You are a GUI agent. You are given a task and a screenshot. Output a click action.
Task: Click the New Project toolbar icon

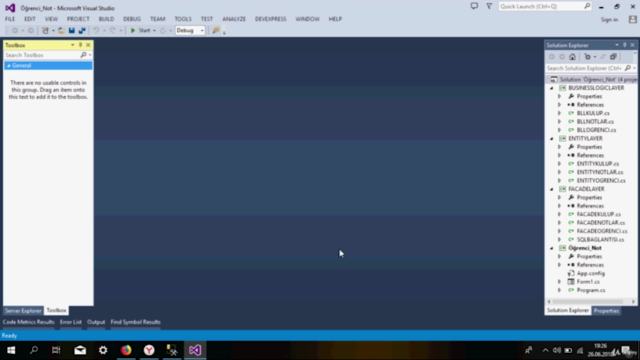click(x=45, y=31)
